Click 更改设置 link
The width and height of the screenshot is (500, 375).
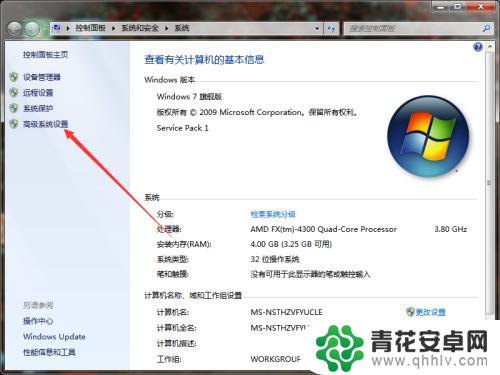click(430, 312)
